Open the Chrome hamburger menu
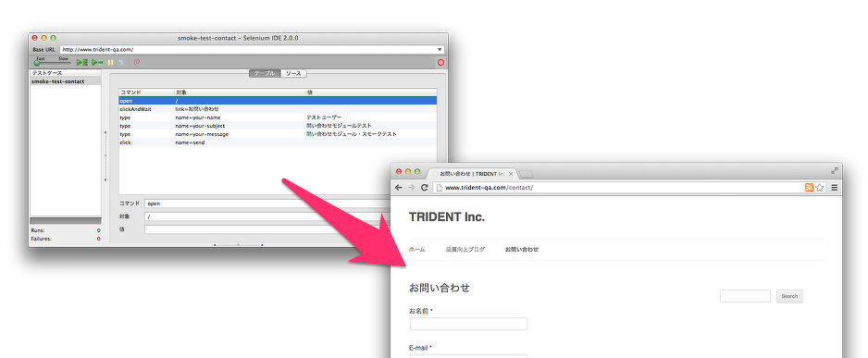Viewport: 868px width, 358px height. point(835,188)
